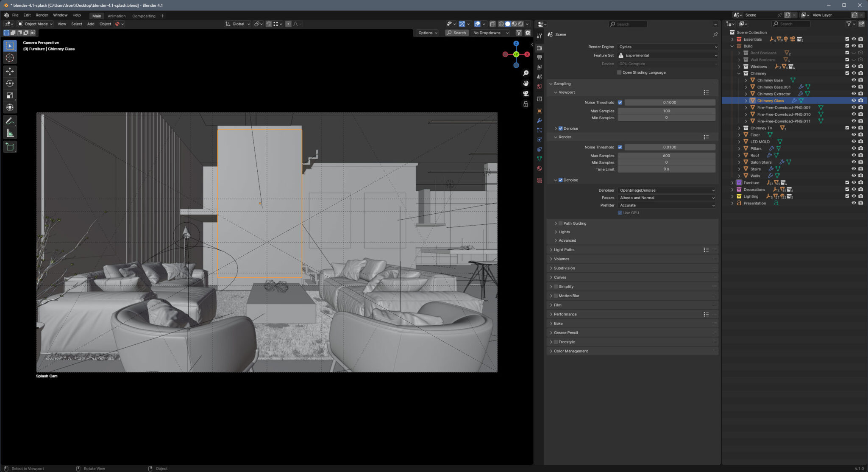868x472 pixels.
Task: Open the Render menu
Action: click(41, 15)
